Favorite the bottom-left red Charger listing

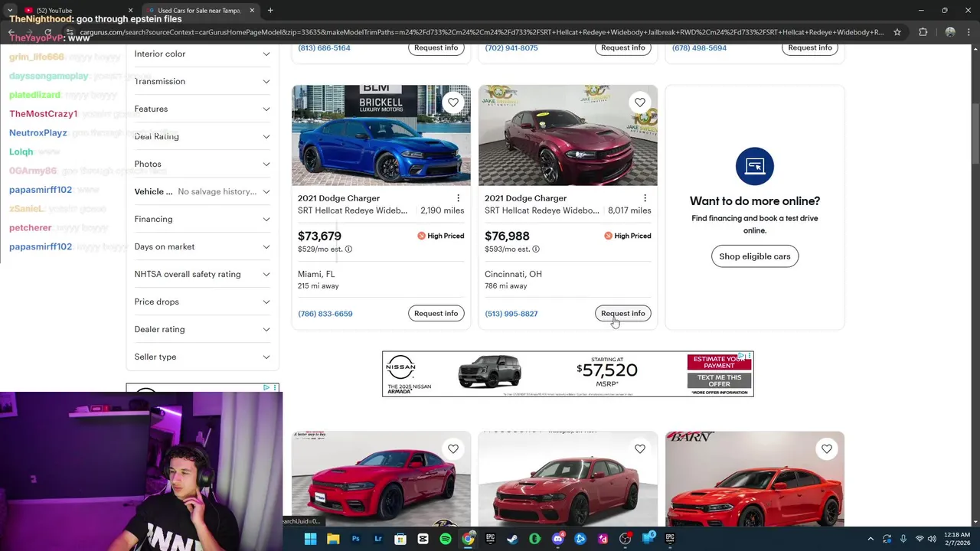[453, 448]
